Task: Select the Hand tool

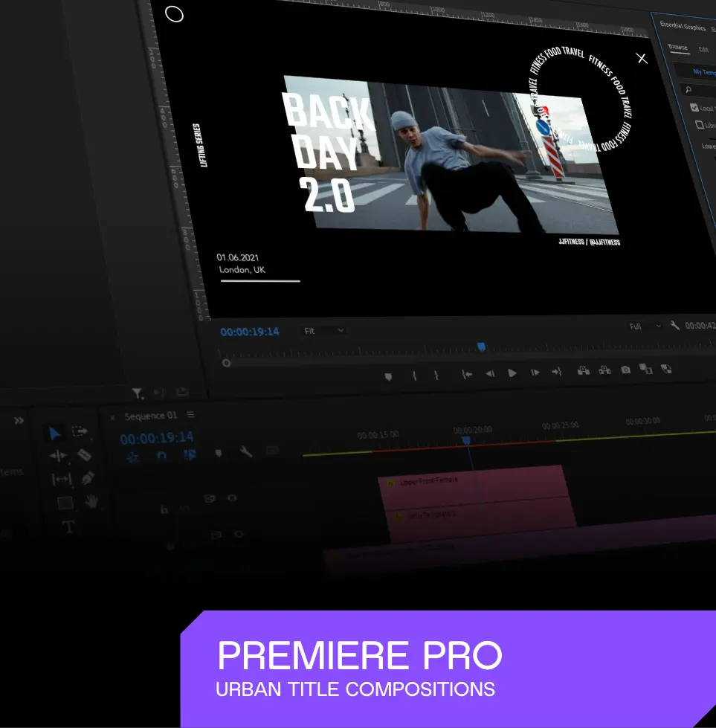Action: tap(91, 501)
